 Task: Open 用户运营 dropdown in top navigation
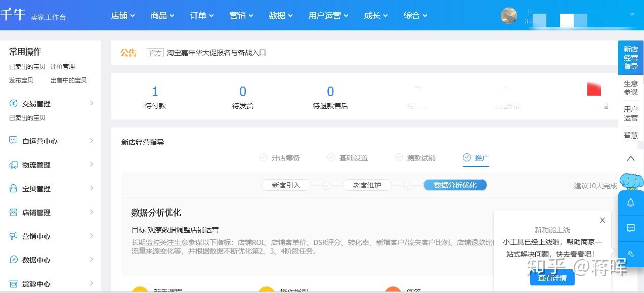pos(328,16)
